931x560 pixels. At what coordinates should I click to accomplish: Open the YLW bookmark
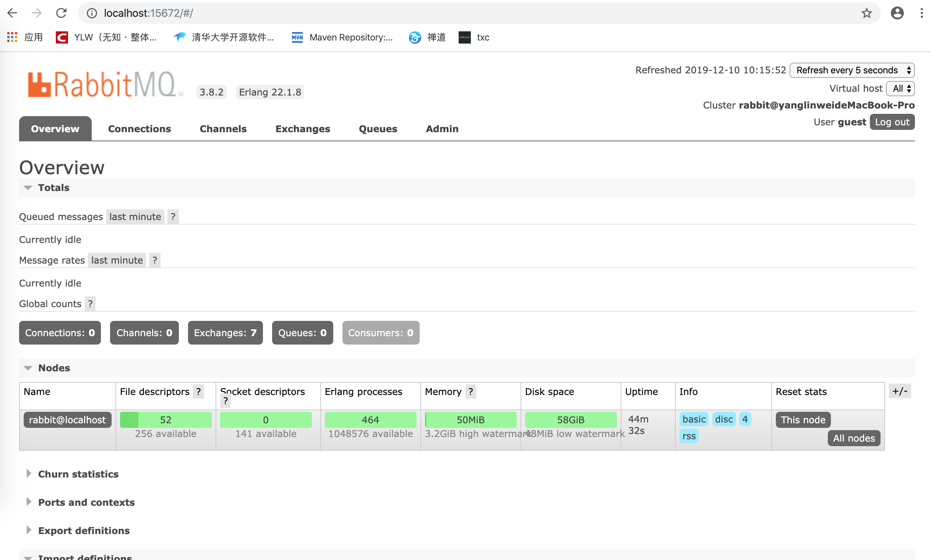(106, 37)
